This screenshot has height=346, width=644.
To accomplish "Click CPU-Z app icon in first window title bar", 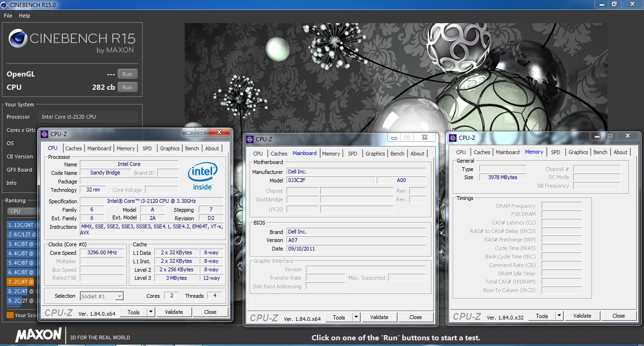I will pos(44,134).
